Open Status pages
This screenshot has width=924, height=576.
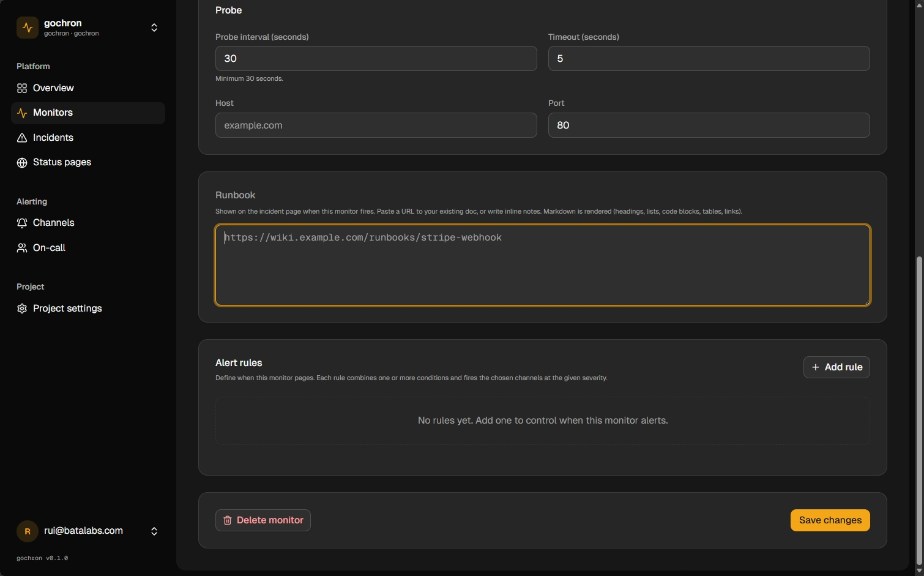(88, 162)
